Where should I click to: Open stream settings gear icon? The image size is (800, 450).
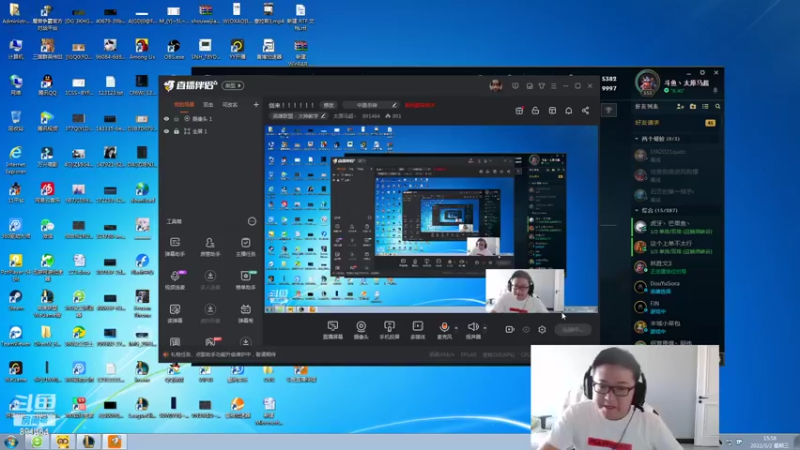[542, 330]
